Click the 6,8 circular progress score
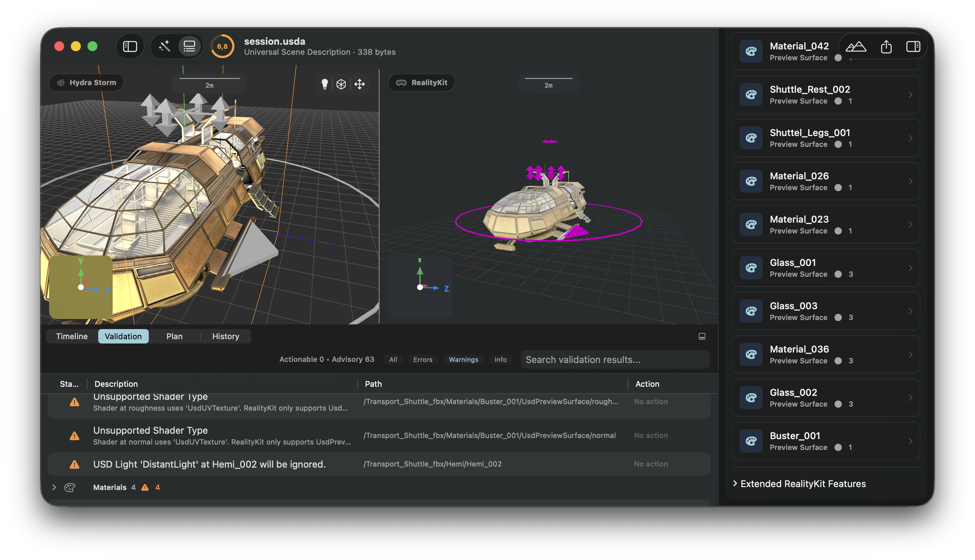 click(x=222, y=47)
